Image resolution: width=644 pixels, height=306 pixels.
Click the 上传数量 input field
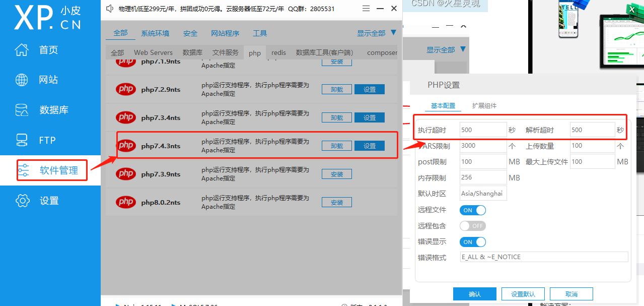[592, 146]
